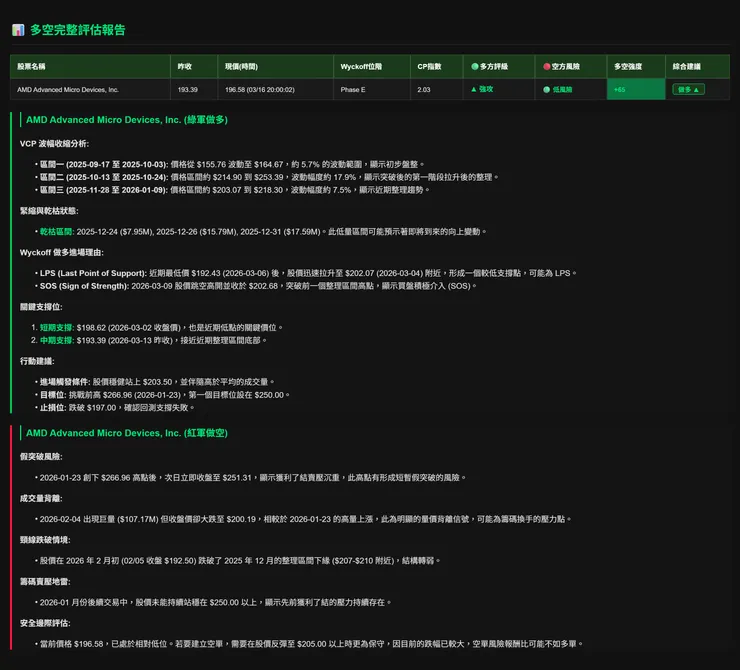The width and height of the screenshot is (740, 670).
Task: Click the 成交量背離 subheading
Action: pyautogui.click(x=41, y=498)
